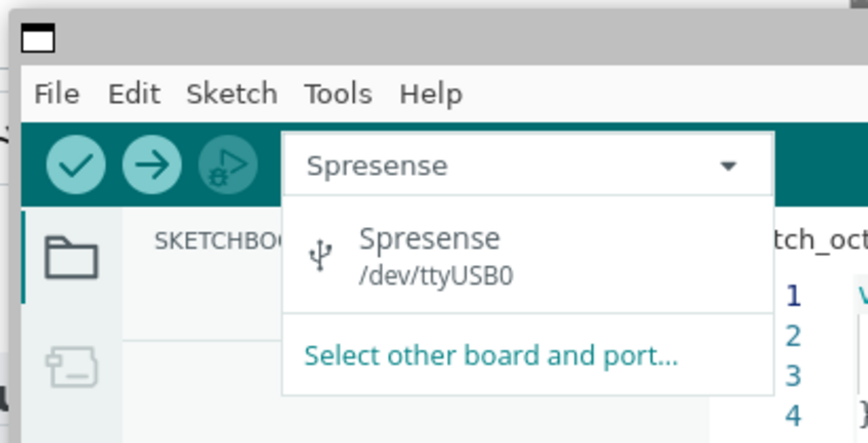Open the Edit menu
The image size is (868, 443).
click(x=134, y=94)
